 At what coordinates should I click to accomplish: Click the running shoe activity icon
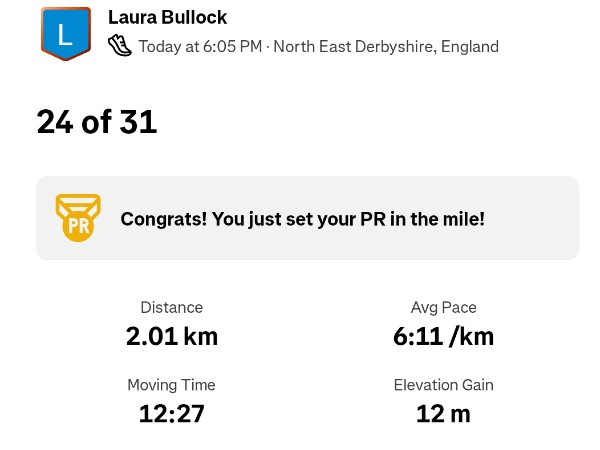(119, 46)
